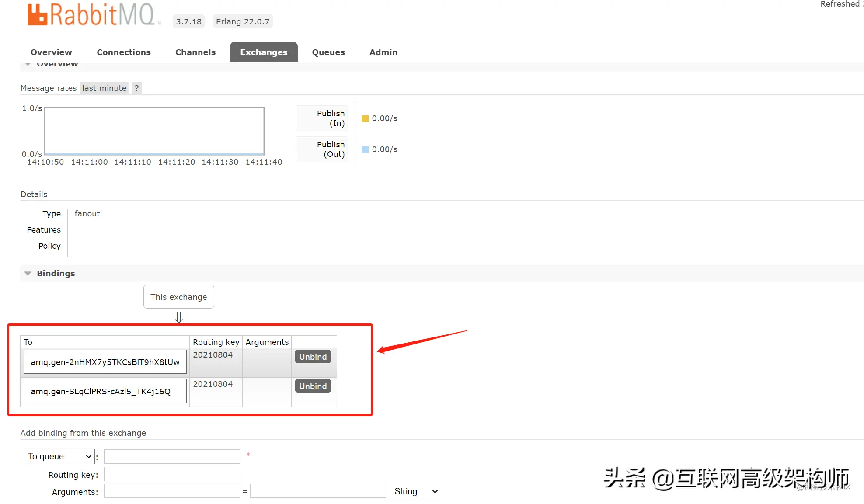Click the last minute range selector
864x504 pixels.
pyautogui.click(x=104, y=88)
